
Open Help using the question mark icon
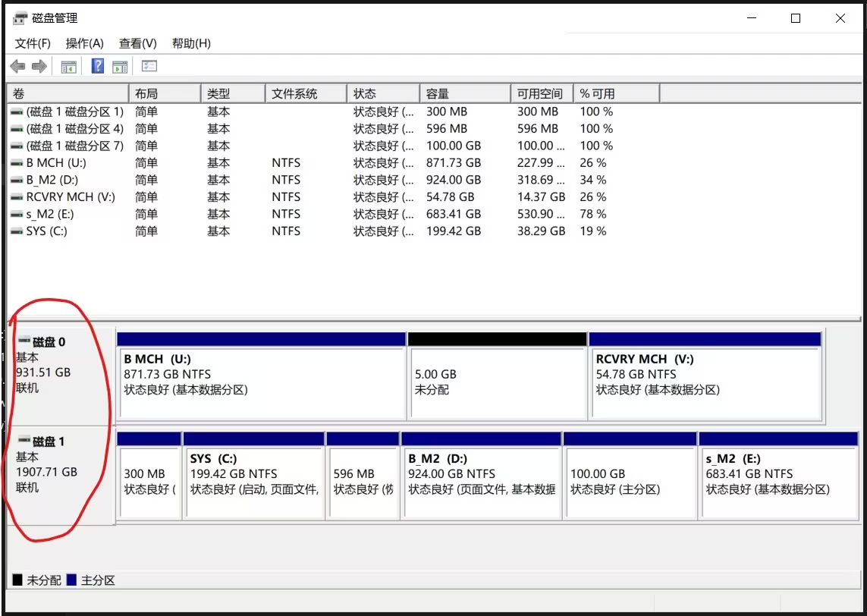click(96, 66)
